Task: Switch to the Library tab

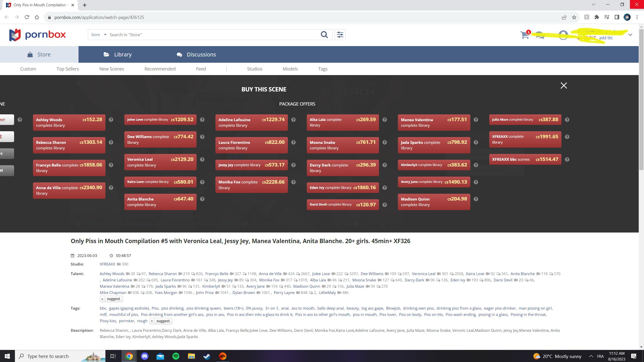Action: (x=118, y=54)
